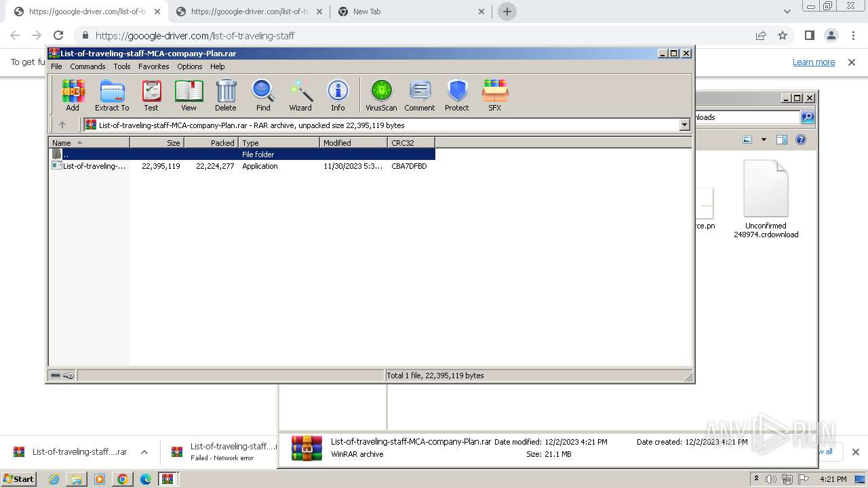
Task: Open the Chrome profile avatar
Action: [831, 35]
